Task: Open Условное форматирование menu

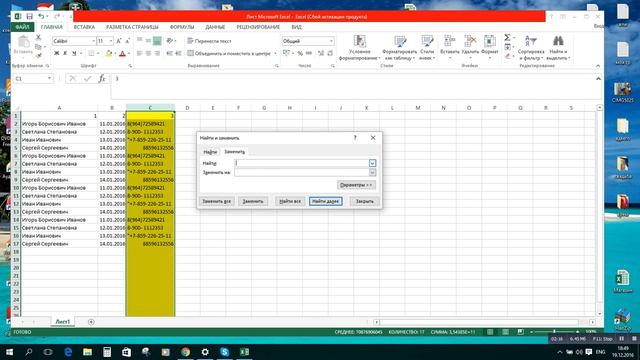Action: [360, 47]
